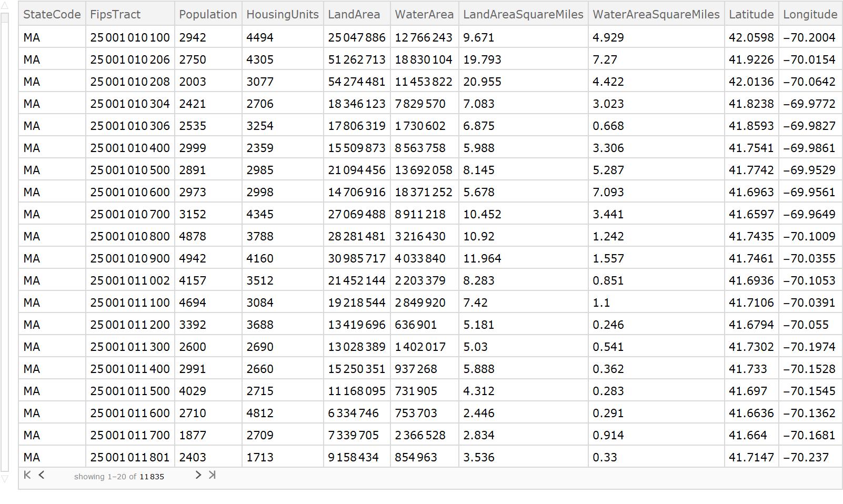Click LandArea cell 6334746
The image size is (843, 504).
357,413
